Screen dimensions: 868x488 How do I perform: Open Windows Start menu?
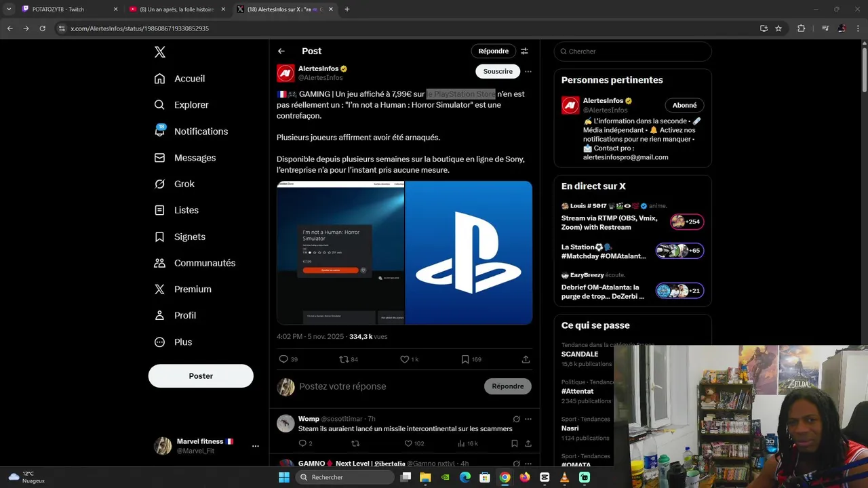284,477
